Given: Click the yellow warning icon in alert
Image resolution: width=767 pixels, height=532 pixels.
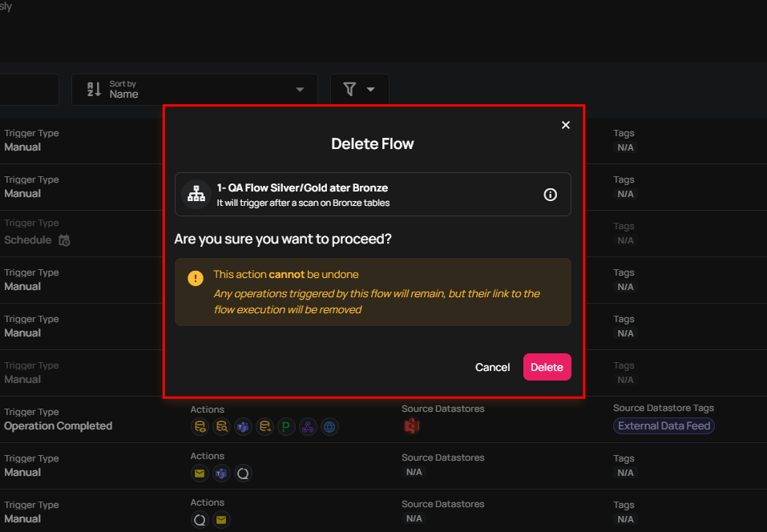Looking at the screenshot, I should tap(196, 278).
